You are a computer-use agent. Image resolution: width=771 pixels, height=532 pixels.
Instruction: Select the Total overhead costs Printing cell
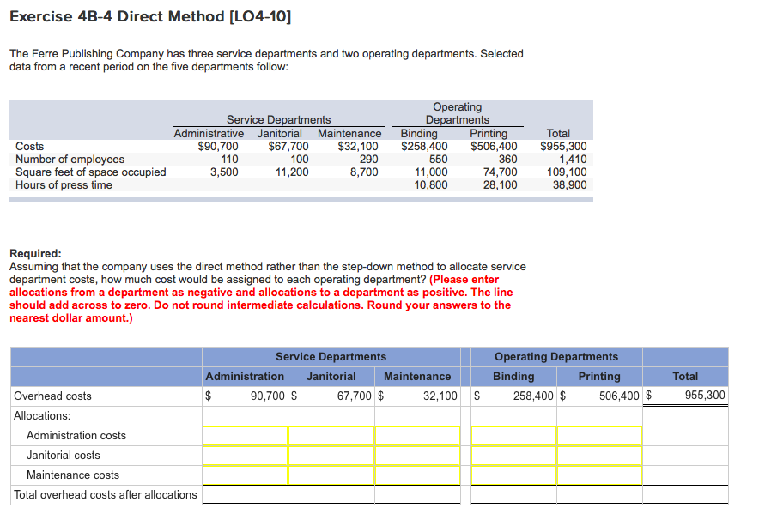point(598,495)
